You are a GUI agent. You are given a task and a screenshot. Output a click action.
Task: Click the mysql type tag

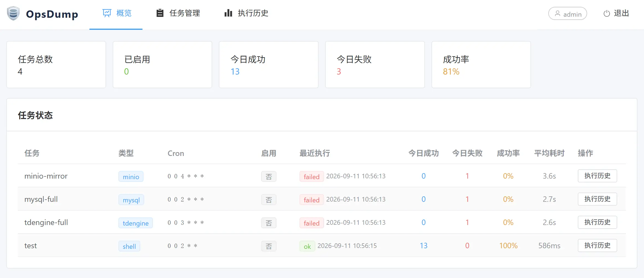tap(131, 200)
